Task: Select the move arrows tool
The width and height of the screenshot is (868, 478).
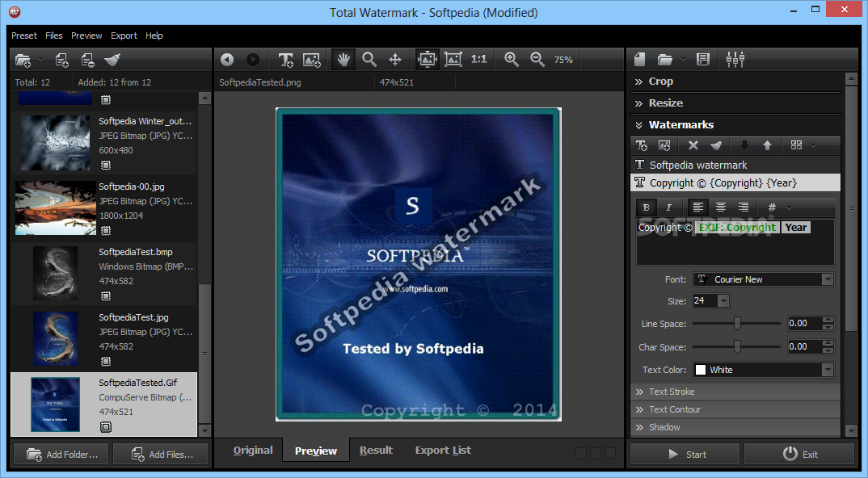Action: click(x=394, y=60)
